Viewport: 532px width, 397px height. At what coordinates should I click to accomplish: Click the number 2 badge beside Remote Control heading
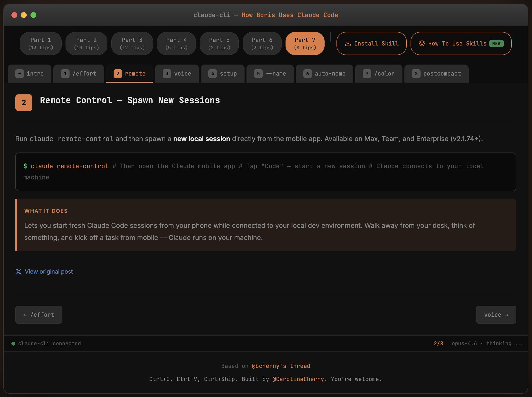coord(24,103)
